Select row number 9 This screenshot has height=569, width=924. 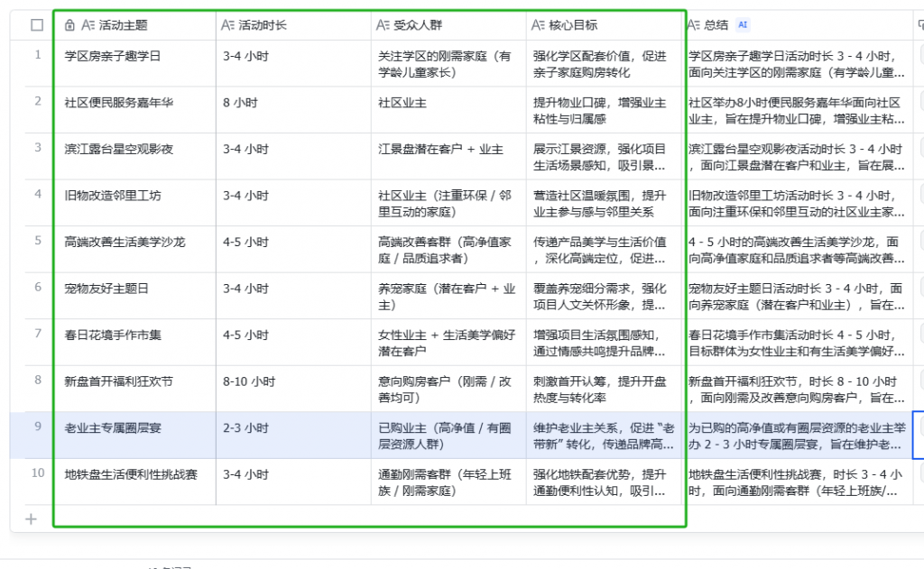point(38,427)
